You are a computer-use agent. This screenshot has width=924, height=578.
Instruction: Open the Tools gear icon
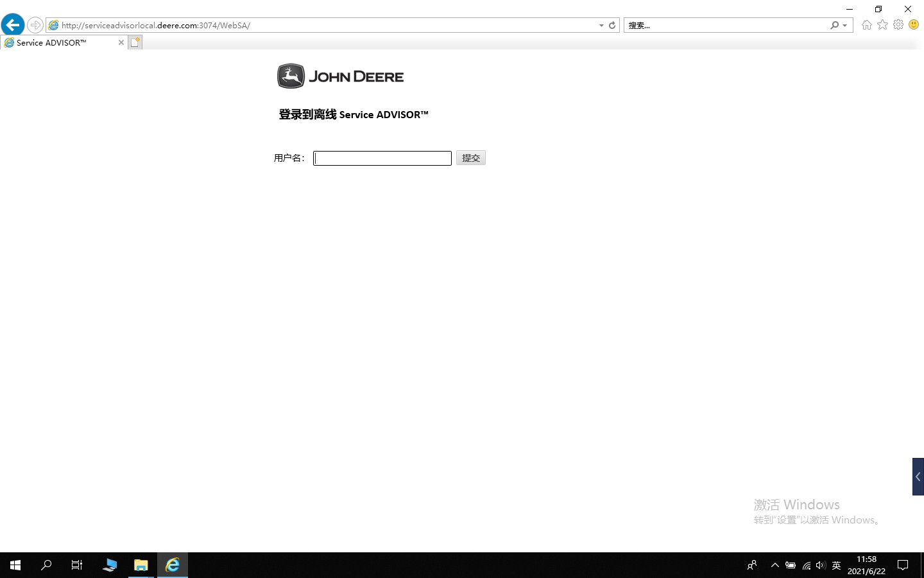898,24
